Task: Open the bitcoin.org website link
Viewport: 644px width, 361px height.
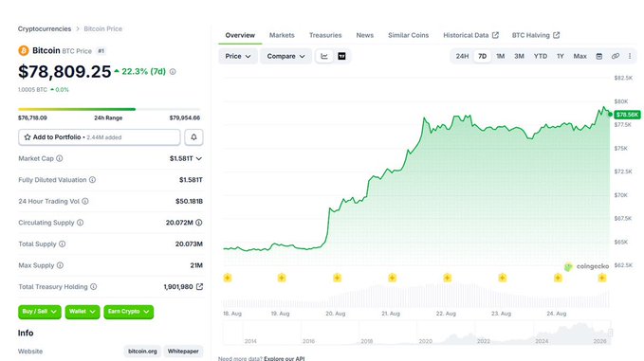Action: [x=142, y=352]
